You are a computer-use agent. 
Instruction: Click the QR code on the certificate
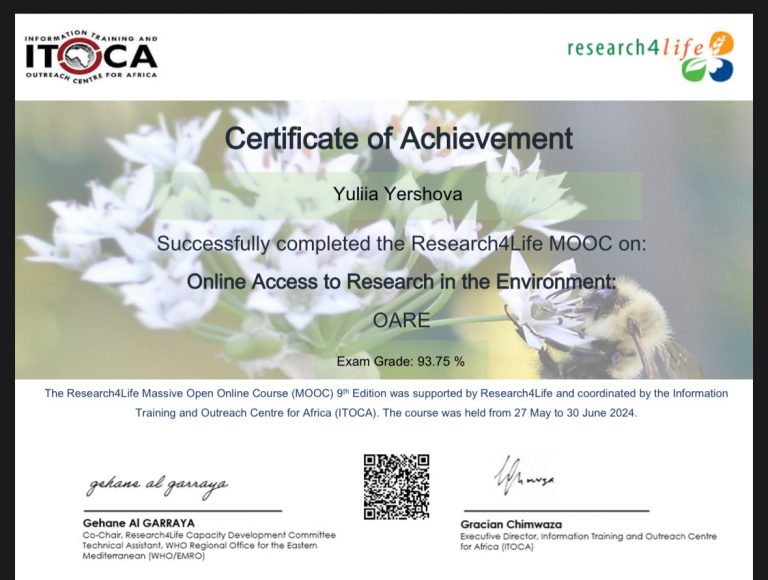pyautogui.click(x=396, y=486)
